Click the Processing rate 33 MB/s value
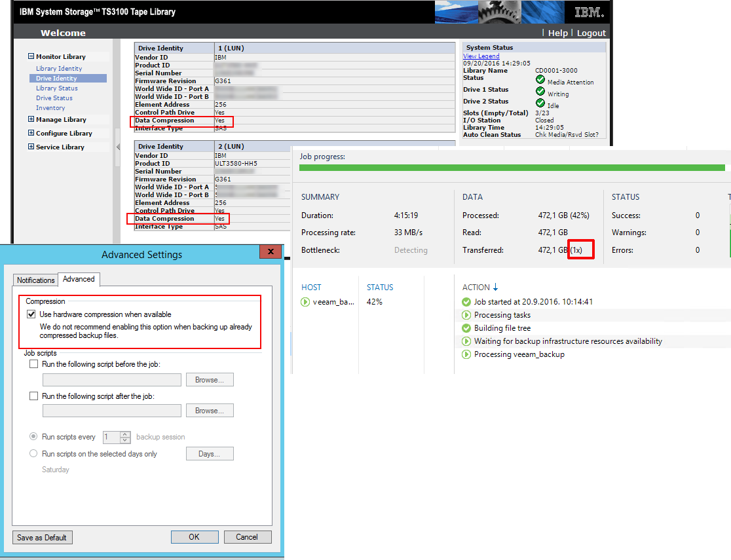 [x=408, y=233]
